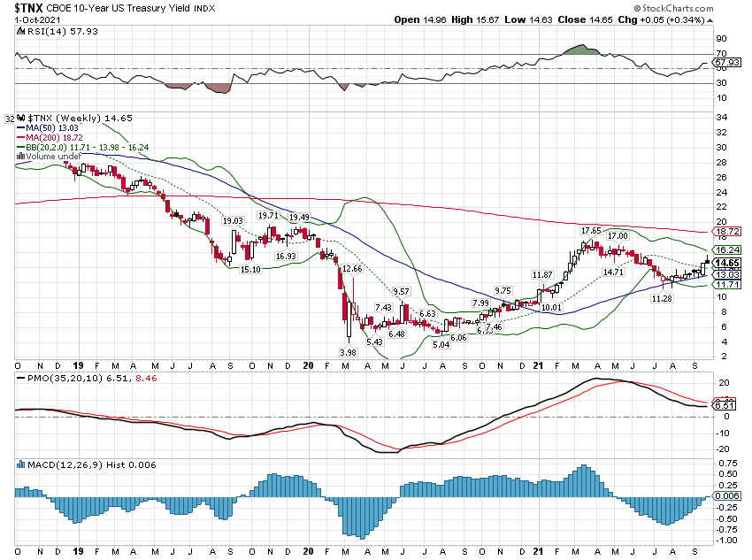Screen dimensions: 752x560
Task: Select the $TNX ticker symbol in the header
Action: click(29, 8)
